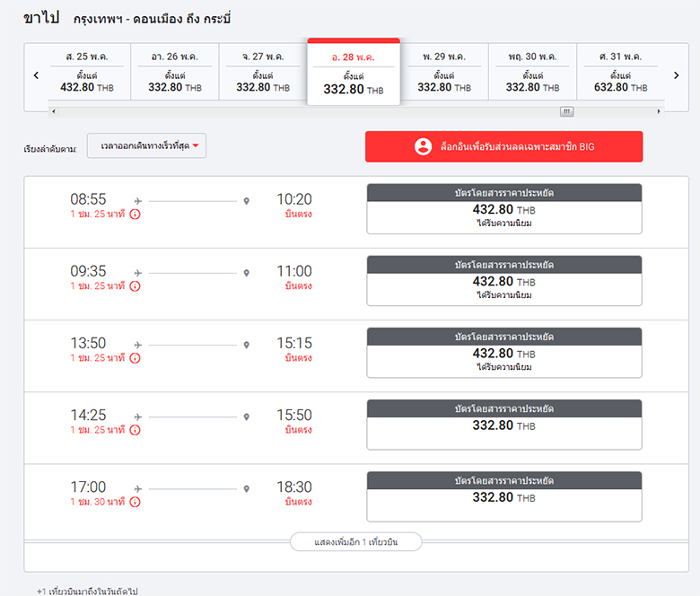Click previous dates left arrow
Viewport: 700px width, 596px height.
click(x=36, y=75)
